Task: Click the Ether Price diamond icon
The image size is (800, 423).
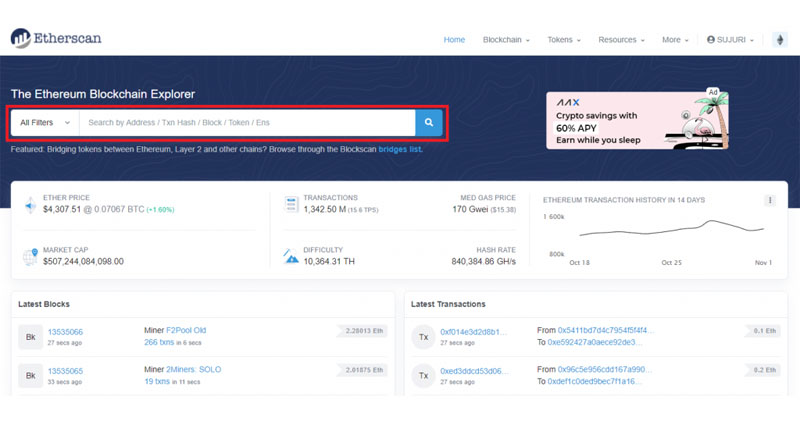Action: pyautogui.click(x=31, y=205)
